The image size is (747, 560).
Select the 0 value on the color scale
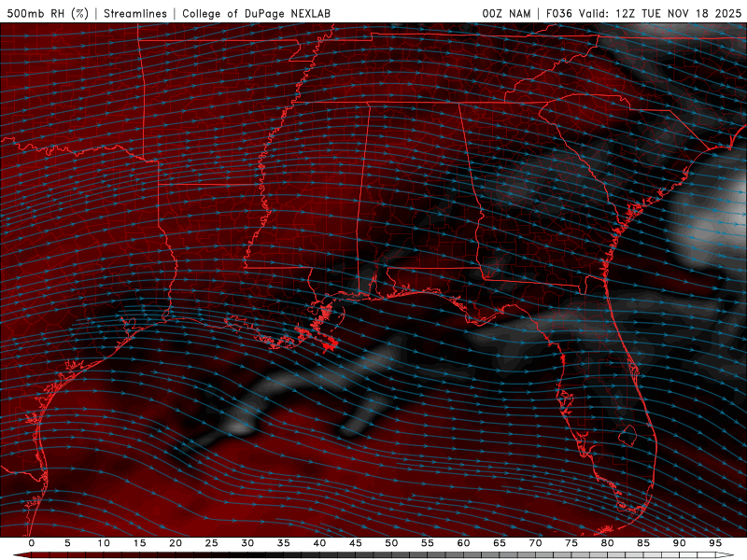coord(32,543)
